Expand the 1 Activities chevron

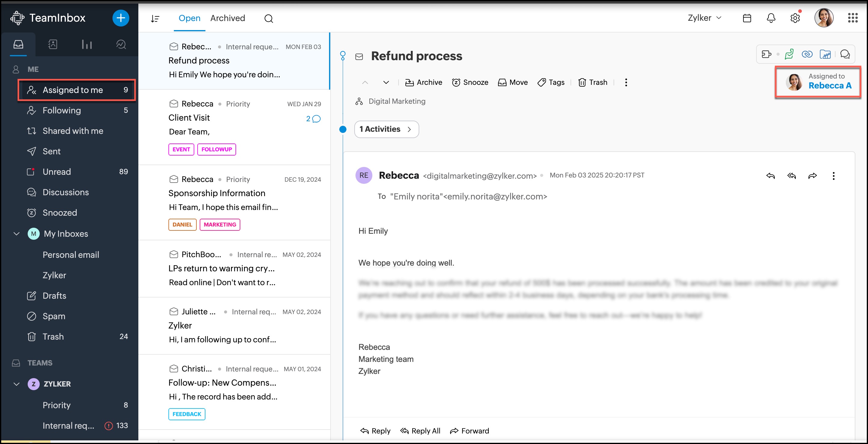click(409, 129)
